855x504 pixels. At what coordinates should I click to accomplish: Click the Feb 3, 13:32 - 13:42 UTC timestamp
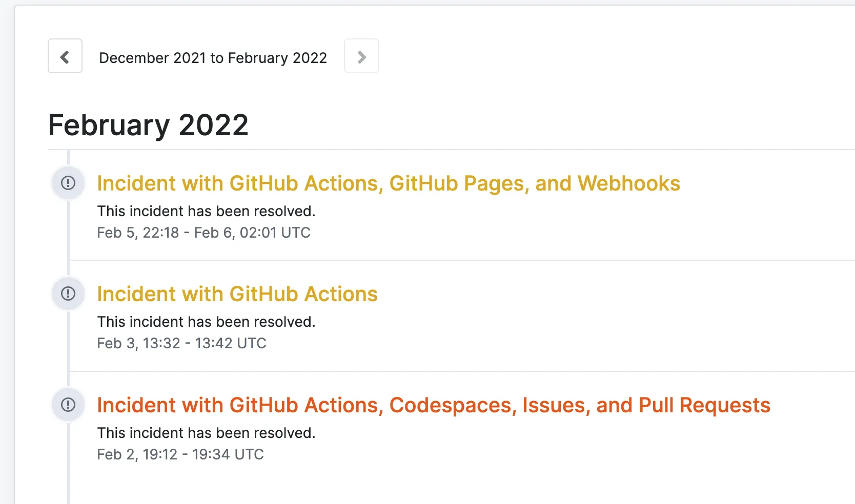[181, 343]
